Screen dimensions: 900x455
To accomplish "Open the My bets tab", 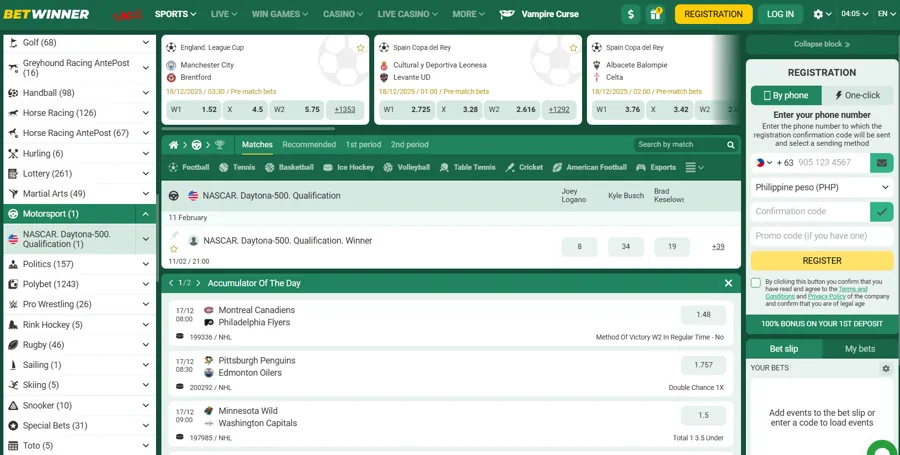I will click(x=859, y=349).
